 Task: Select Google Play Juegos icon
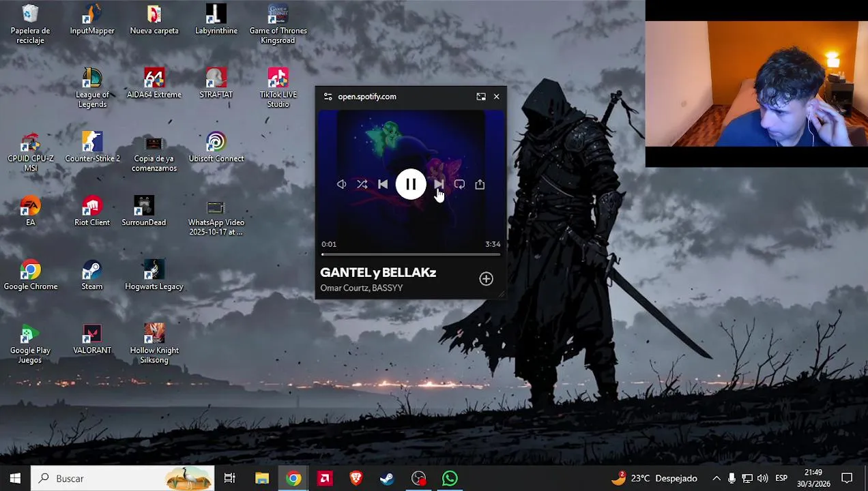click(x=31, y=344)
